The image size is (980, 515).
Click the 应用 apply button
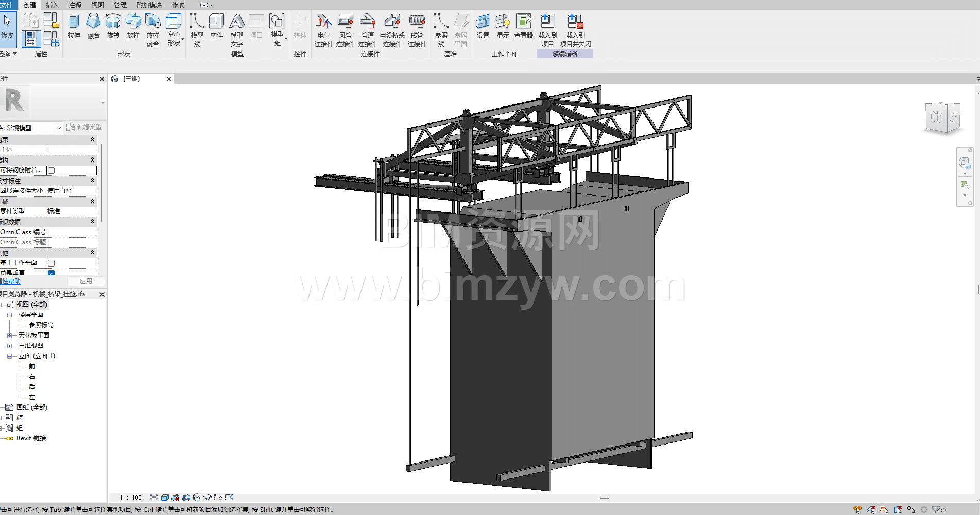coord(85,281)
